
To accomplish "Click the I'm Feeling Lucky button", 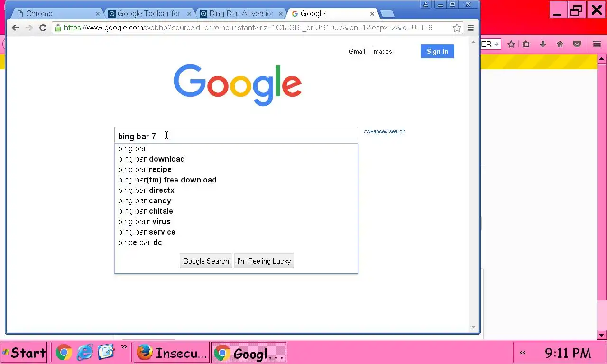I will point(264,261).
